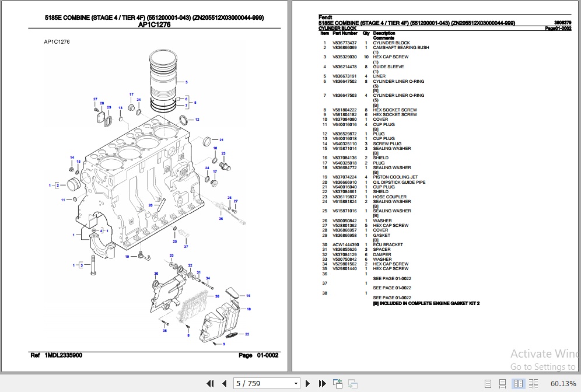Image resolution: width=581 pixels, height=392 pixels.
Task: Click the previous view icon
Action: tap(338, 383)
